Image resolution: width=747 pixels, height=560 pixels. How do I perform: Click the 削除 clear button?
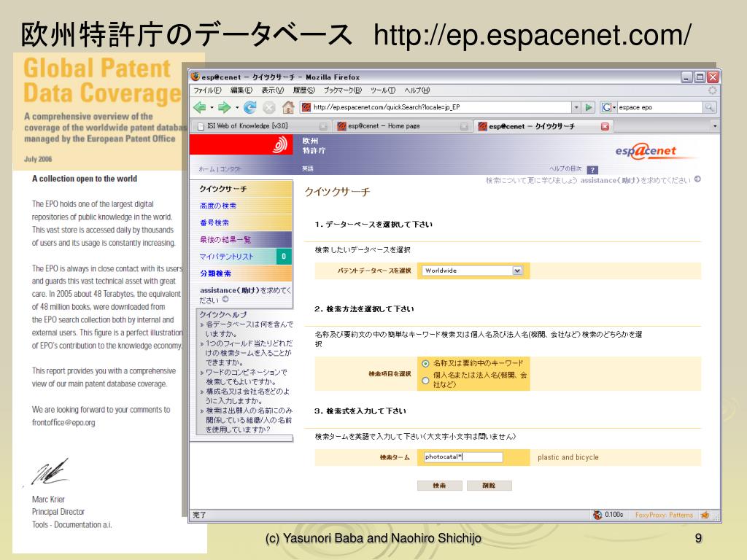(x=489, y=486)
